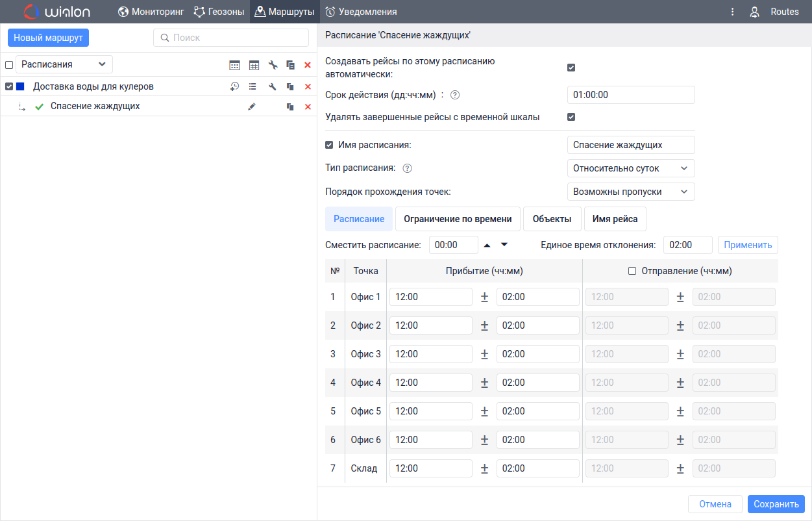Image resolution: width=812 pixels, height=521 pixels.
Task: Uncheck the Доставка воды для кулеров route checkbox
Action: point(9,86)
